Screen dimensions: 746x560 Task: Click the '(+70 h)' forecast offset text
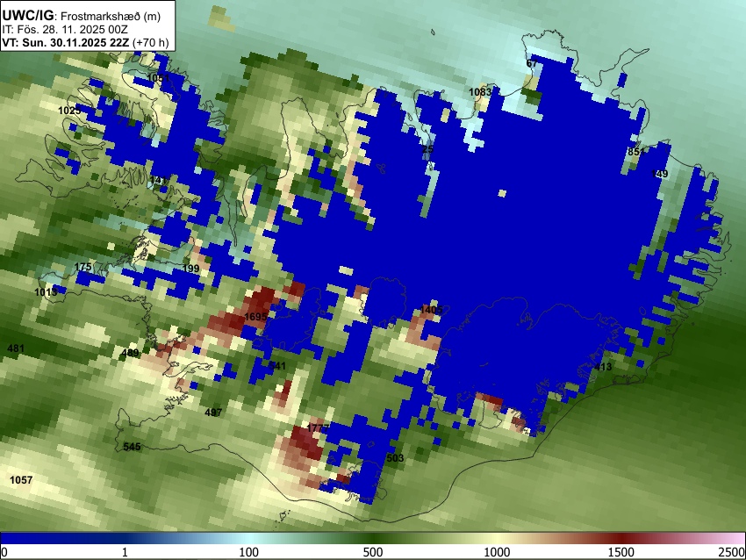tap(150, 43)
